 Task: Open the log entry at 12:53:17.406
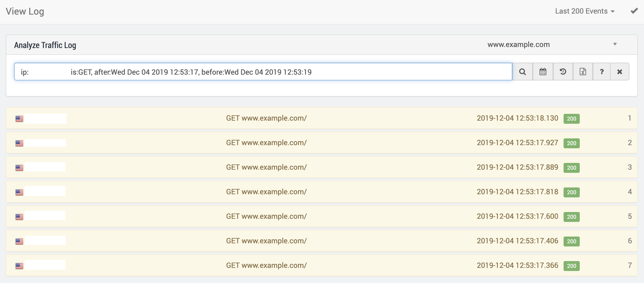(517, 241)
